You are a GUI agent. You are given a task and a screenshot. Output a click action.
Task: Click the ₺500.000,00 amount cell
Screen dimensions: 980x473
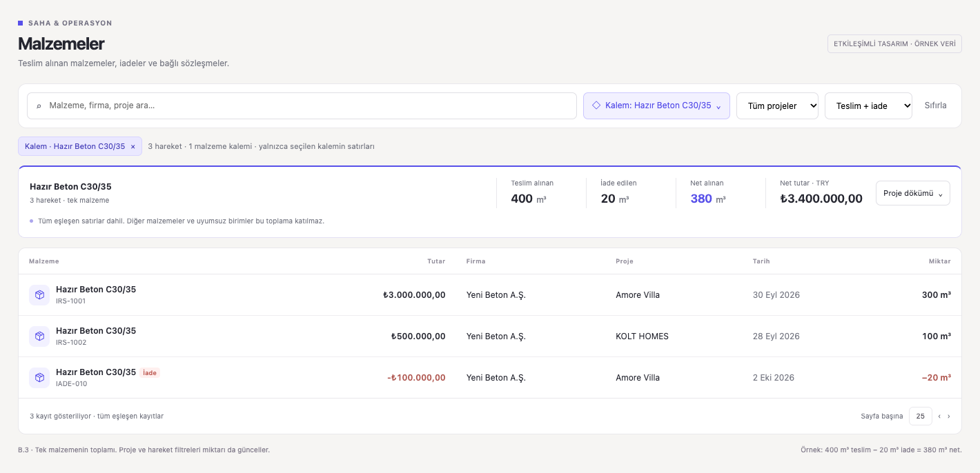(x=418, y=336)
